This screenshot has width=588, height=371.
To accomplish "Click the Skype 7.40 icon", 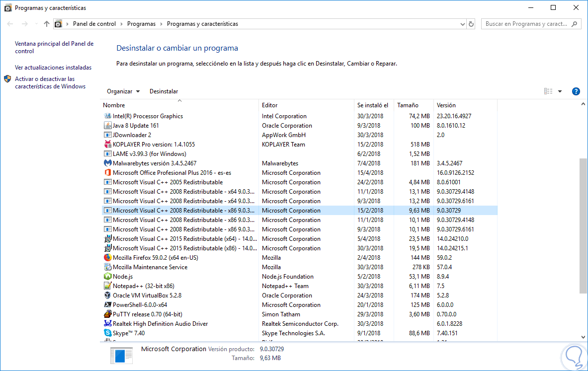I will pos(108,333).
